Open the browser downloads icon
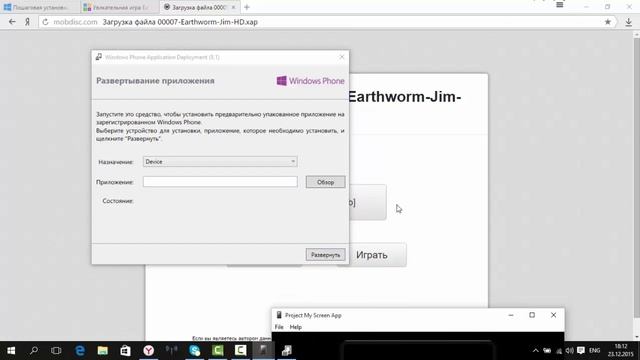This screenshot has width=640, height=360. (629, 22)
